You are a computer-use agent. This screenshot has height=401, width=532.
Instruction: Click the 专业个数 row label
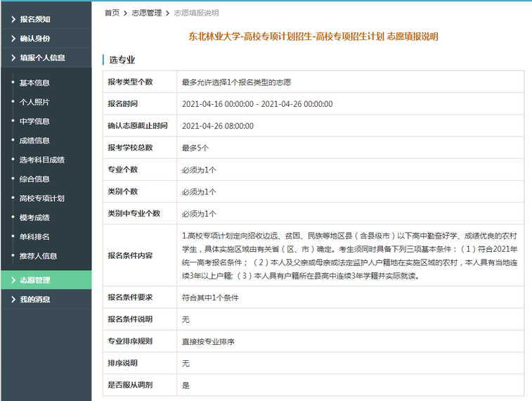[123, 170]
